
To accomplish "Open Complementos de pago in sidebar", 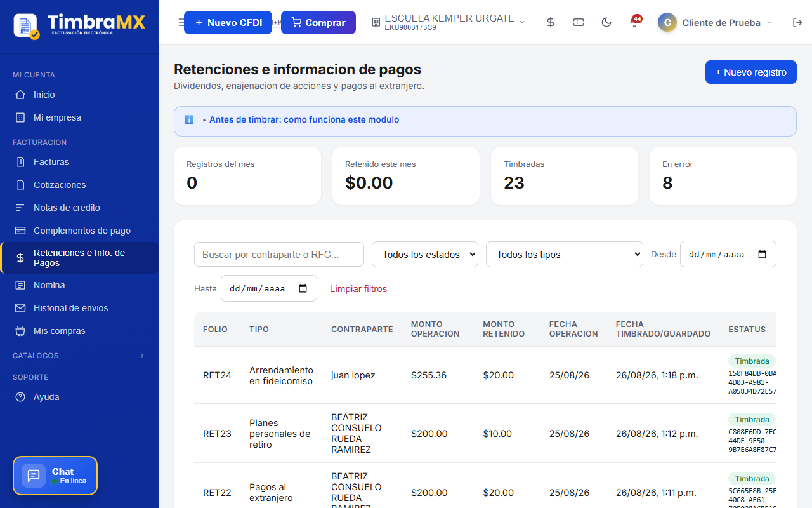I will point(79,231).
